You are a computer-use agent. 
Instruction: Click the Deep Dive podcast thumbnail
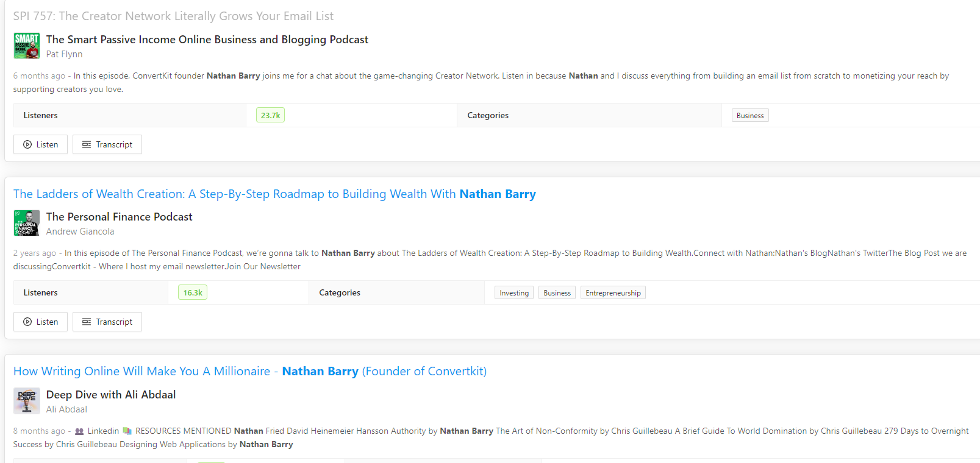pyautogui.click(x=27, y=401)
